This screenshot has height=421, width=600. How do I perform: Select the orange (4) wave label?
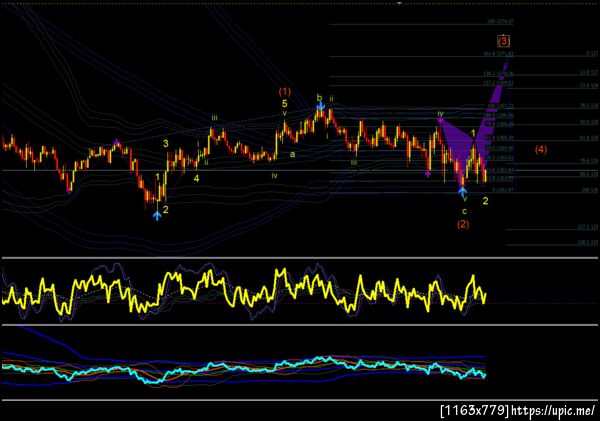click(541, 149)
